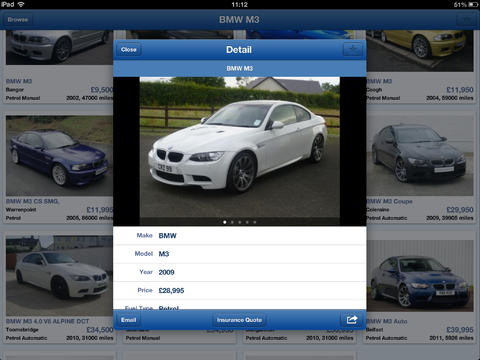
Task: Tap the Model M3 row
Action: coord(240,254)
